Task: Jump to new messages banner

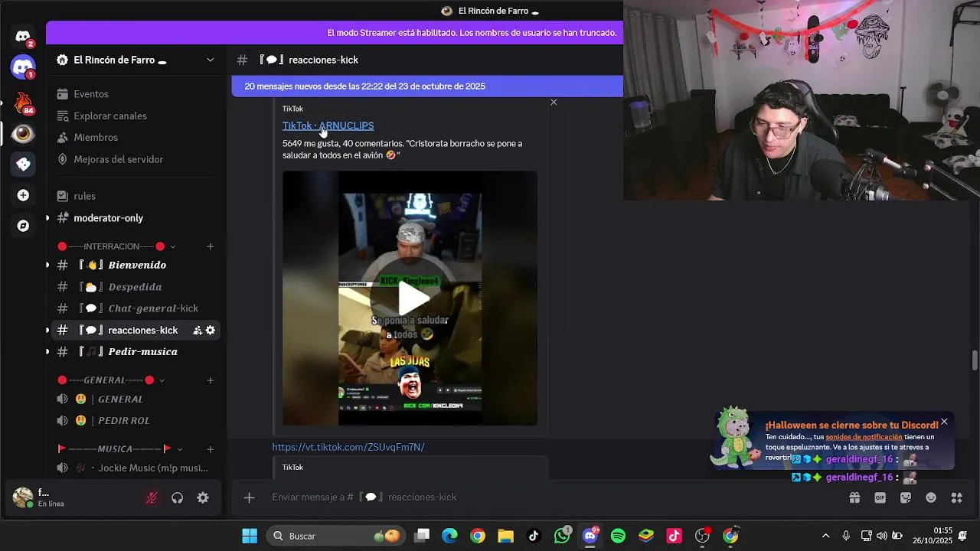Action: click(x=427, y=86)
